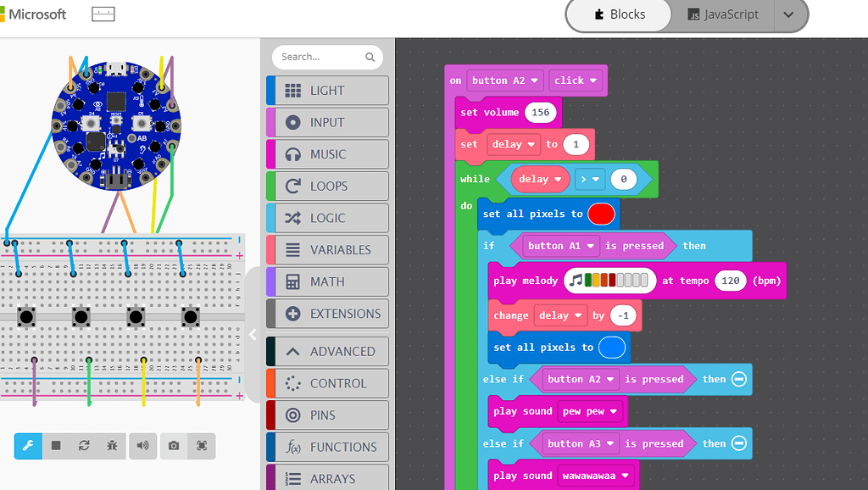
Task: Open the melody editor in play melody block
Action: pyautogui.click(x=610, y=281)
